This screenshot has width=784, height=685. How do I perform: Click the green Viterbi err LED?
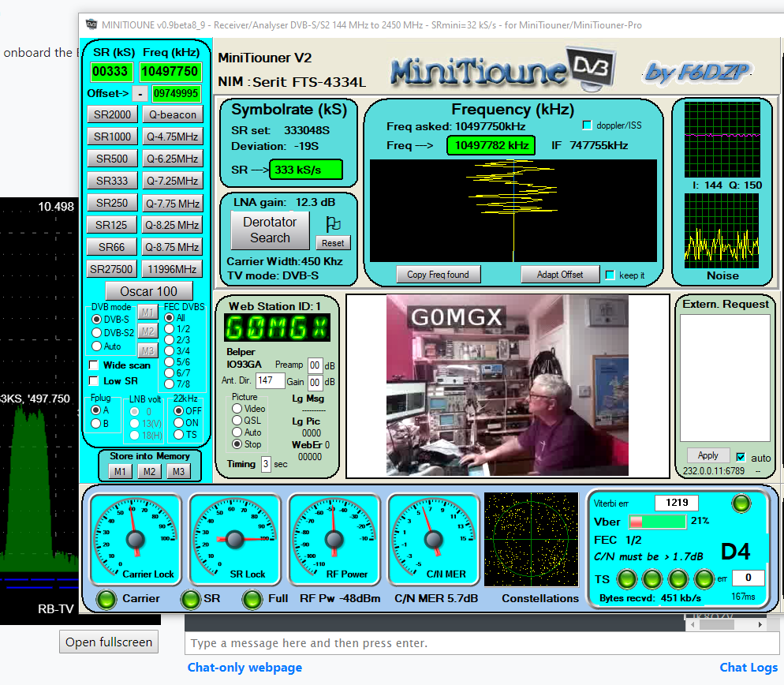pos(741,503)
